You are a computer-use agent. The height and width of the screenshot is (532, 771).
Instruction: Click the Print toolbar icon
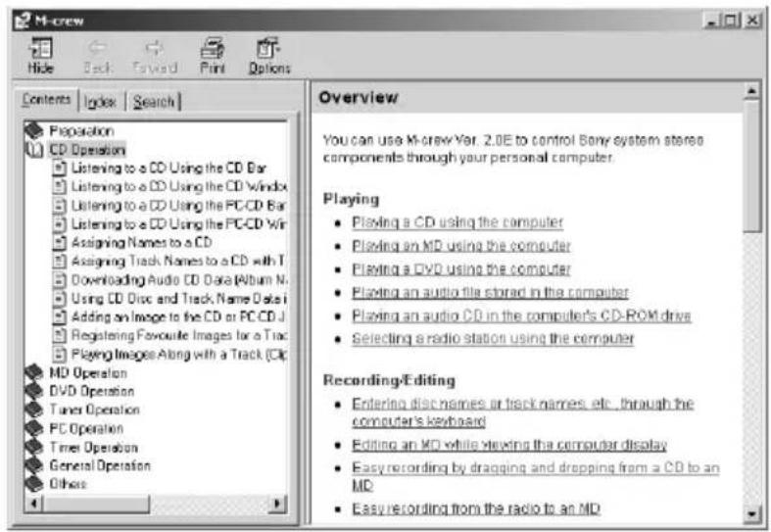(x=213, y=49)
